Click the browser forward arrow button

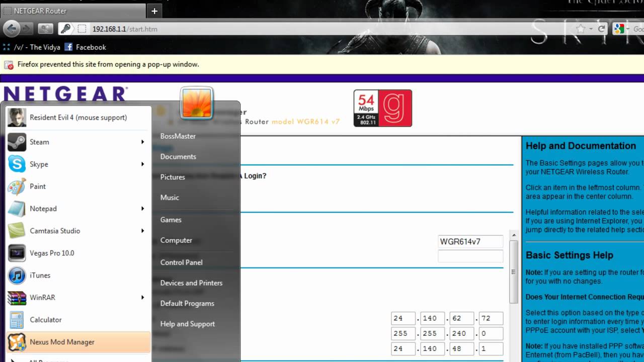pyautogui.click(x=27, y=29)
